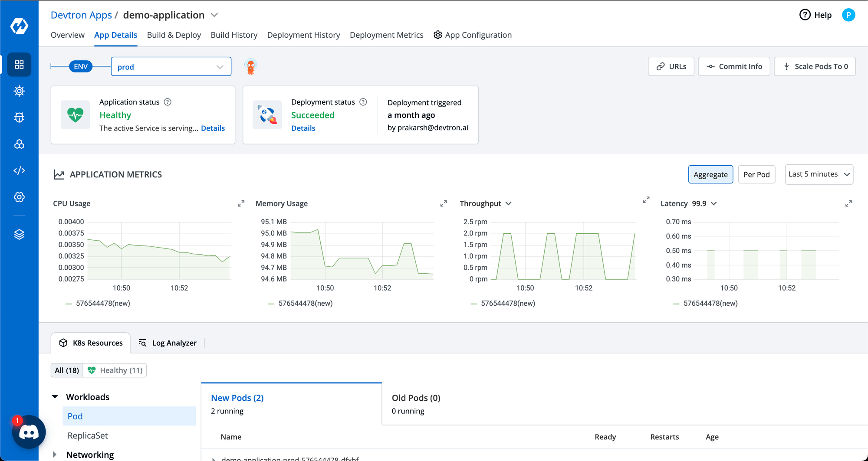The width and height of the screenshot is (868, 461).
Task: Expand the Networking tree section
Action: point(55,454)
